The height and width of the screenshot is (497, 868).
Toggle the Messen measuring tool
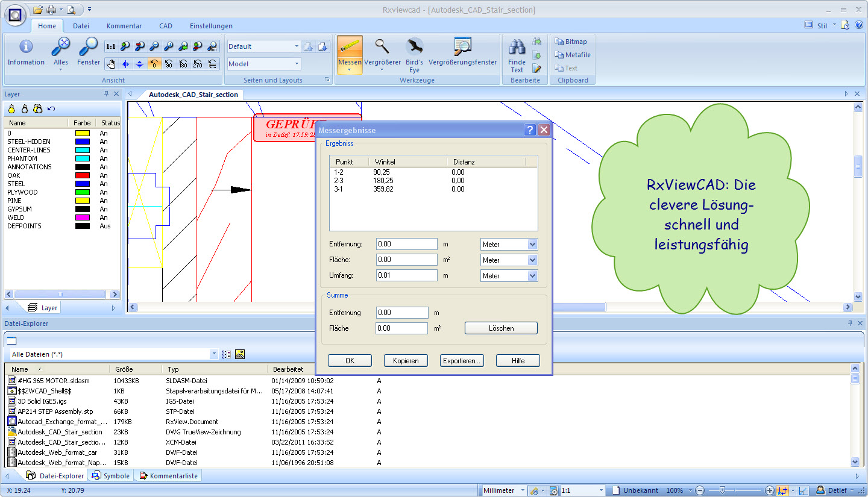pos(350,47)
